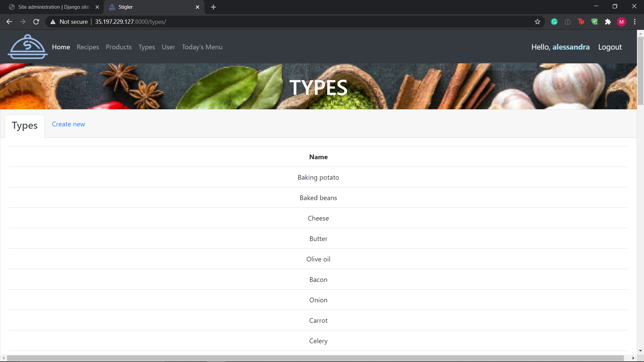Reload the current page
This screenshot has width=644, height=362.
(x=36, y=22)
